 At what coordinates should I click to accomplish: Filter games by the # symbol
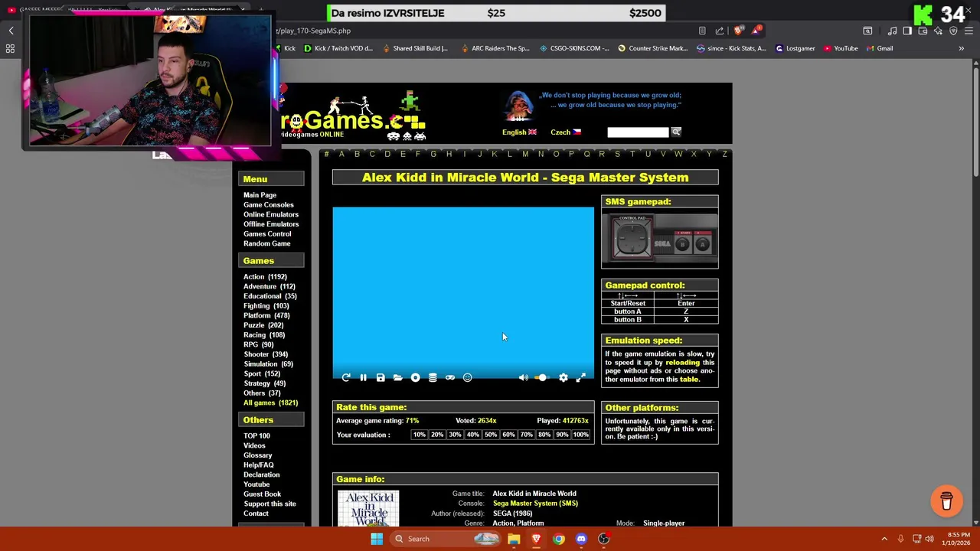point(326,154)
